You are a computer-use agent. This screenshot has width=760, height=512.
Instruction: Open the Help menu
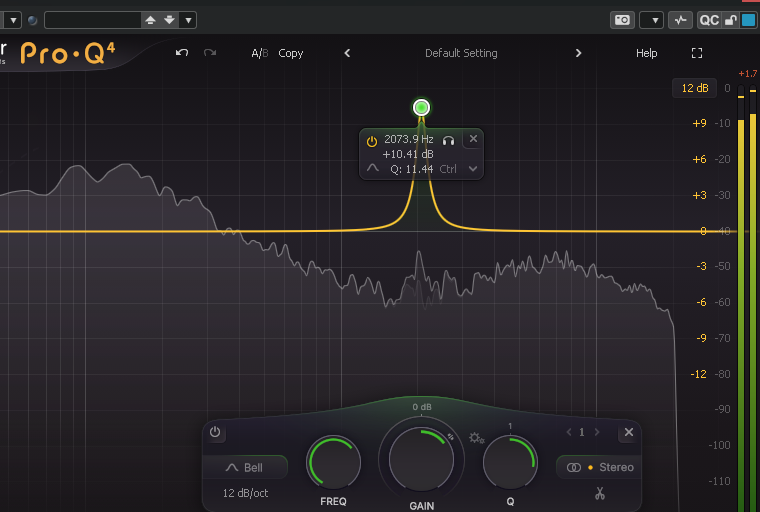pos(647,53)
